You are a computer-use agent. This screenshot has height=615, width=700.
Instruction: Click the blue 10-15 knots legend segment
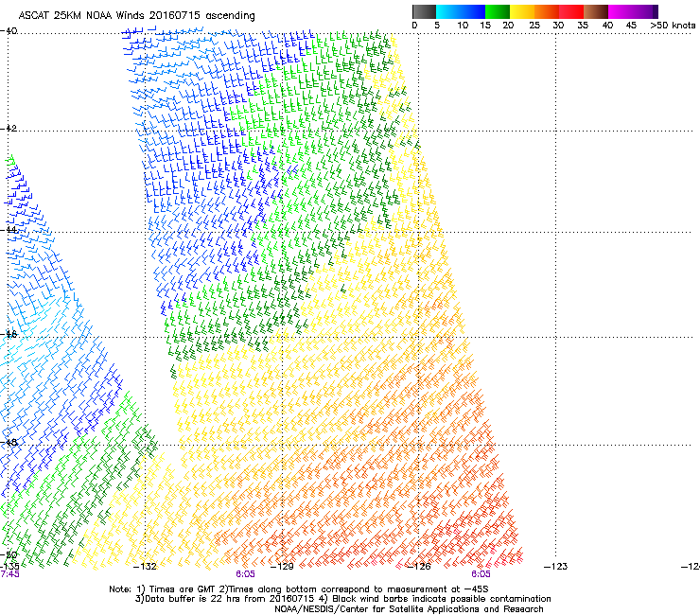(473, 11)
